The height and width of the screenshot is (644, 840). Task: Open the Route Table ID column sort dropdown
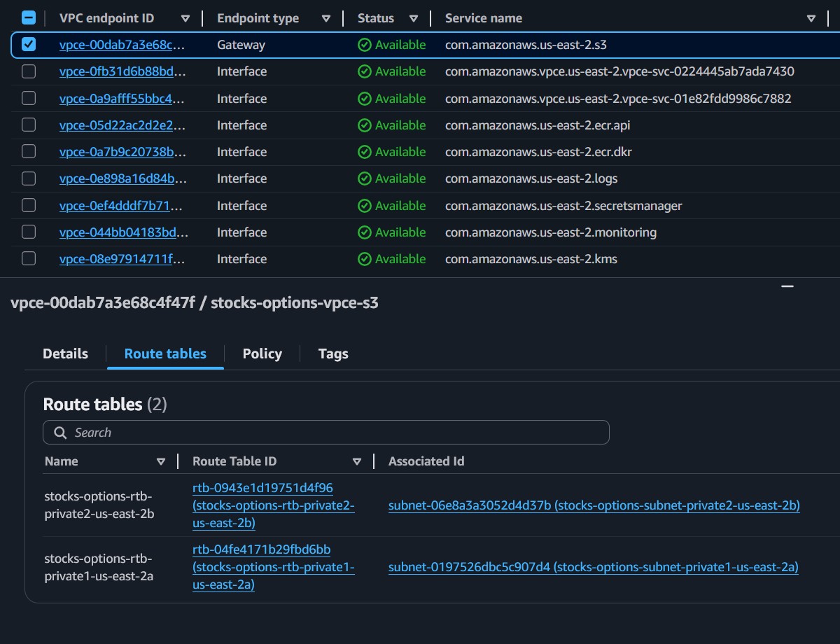(x=357, y=461)
